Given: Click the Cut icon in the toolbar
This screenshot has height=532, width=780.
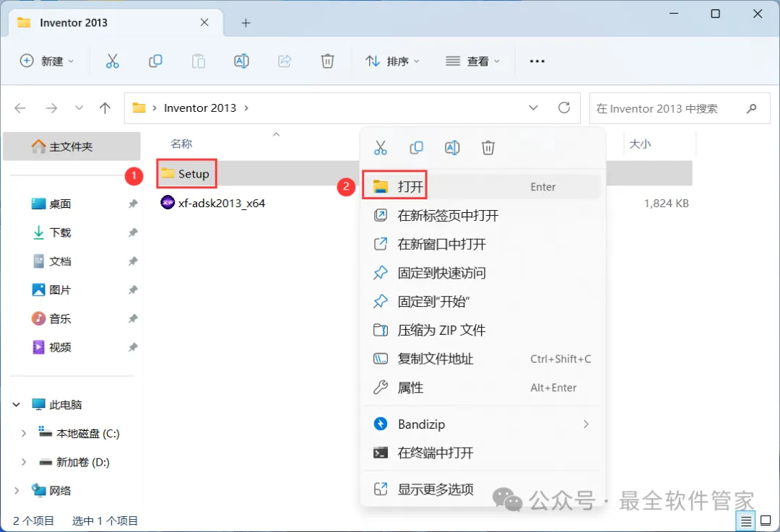Looking at the screenshot, I should pos(113,61).
